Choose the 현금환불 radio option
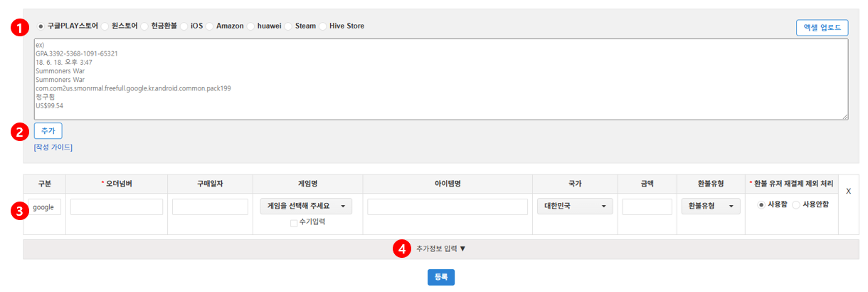The width and height of the screenshot is (868, 292). click(x=145, y=26)
